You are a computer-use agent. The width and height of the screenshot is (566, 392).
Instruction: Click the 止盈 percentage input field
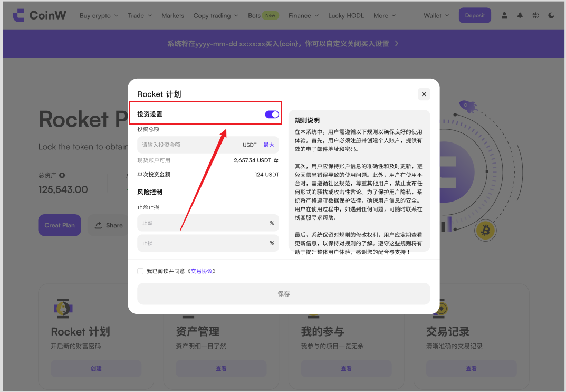(x=203, y=223)
